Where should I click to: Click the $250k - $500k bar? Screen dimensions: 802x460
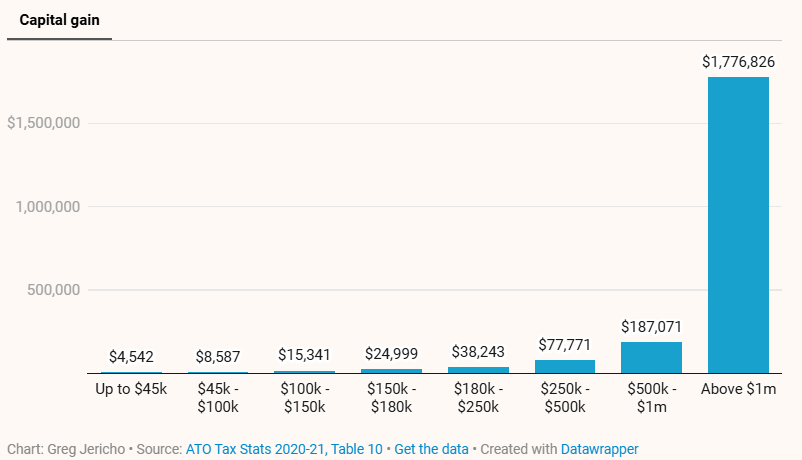coord(565,367)
